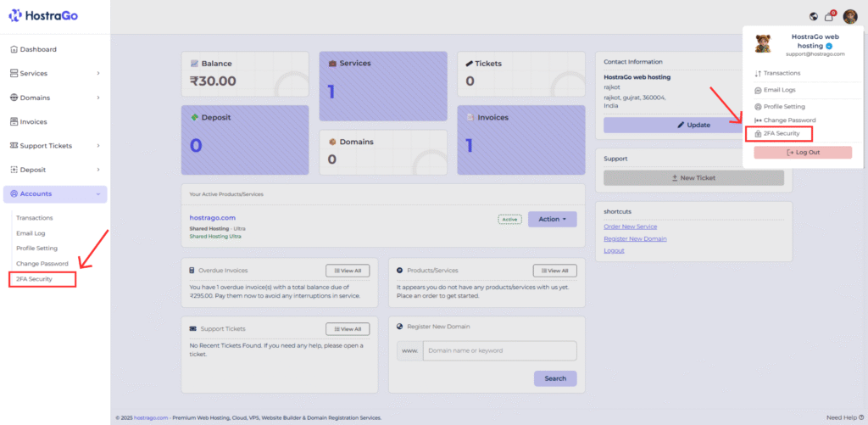
Task: Click the Support Tickets card icon
Action: coord(192,328)
